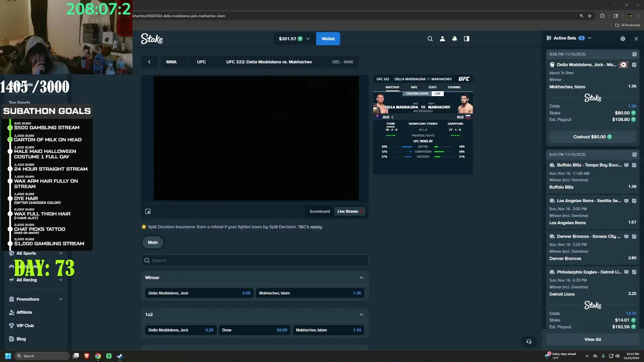This screenshot has height=362, width=644.
Task: Open stats chart icon on Della Maddalena bet
Action: pos(634,65)
